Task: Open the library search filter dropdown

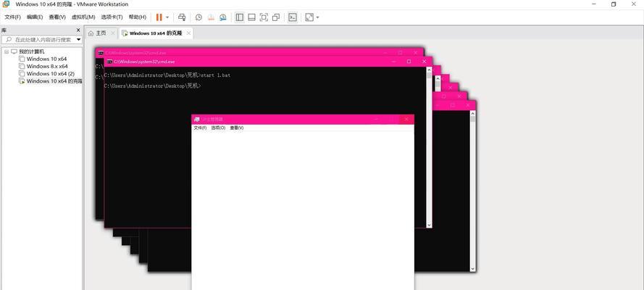Action: tap(79, 40)
